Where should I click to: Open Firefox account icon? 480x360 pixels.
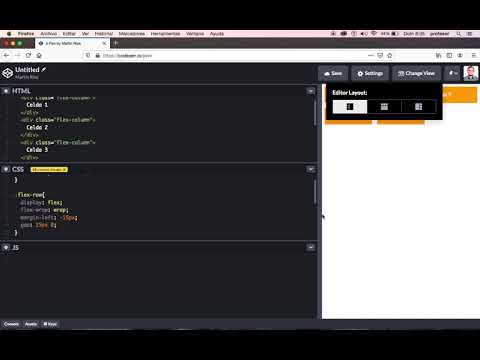coord(460,55)
